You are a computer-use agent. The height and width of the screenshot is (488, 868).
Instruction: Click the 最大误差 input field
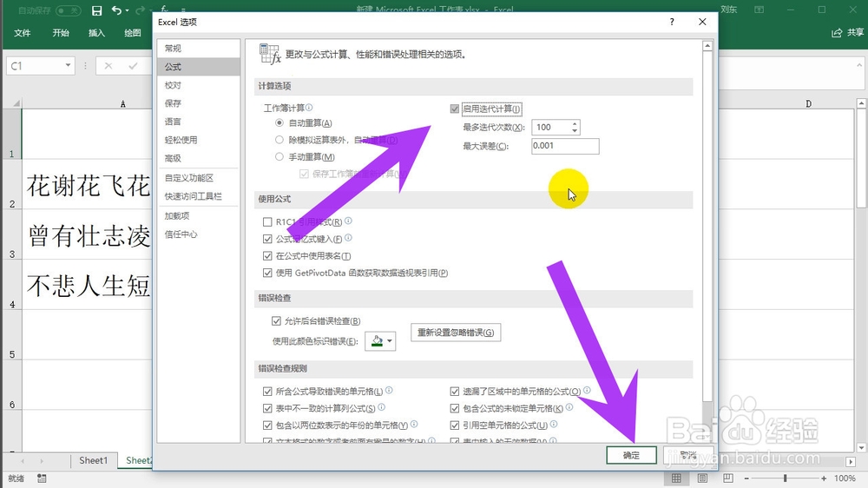pos(565,146)
